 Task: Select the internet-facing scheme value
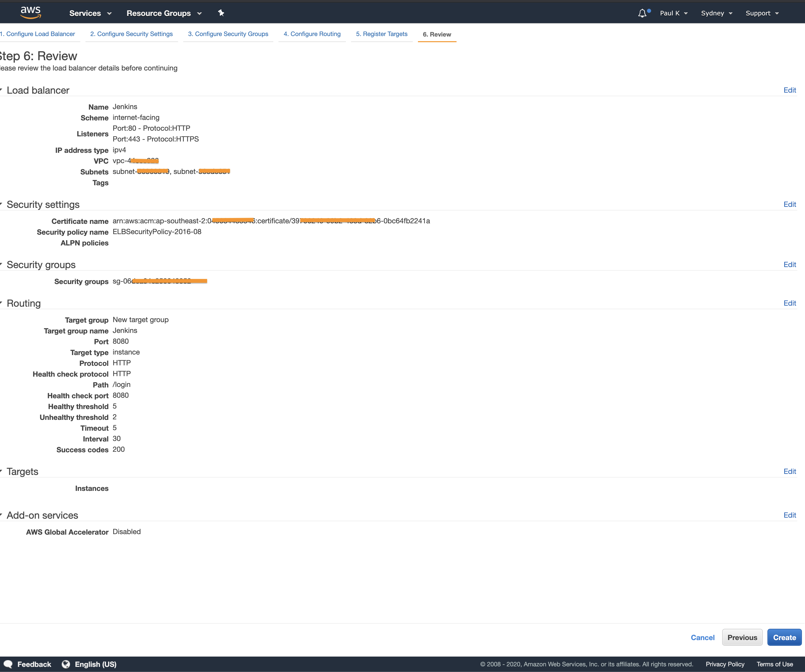(x=136, y=117)
